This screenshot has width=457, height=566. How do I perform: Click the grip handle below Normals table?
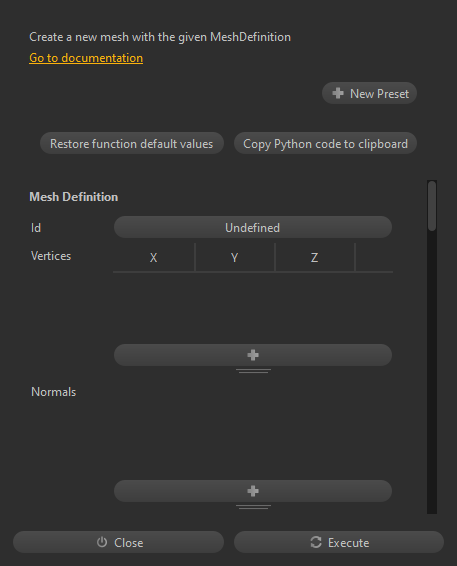pyautogui.click(x=253, y=507)
